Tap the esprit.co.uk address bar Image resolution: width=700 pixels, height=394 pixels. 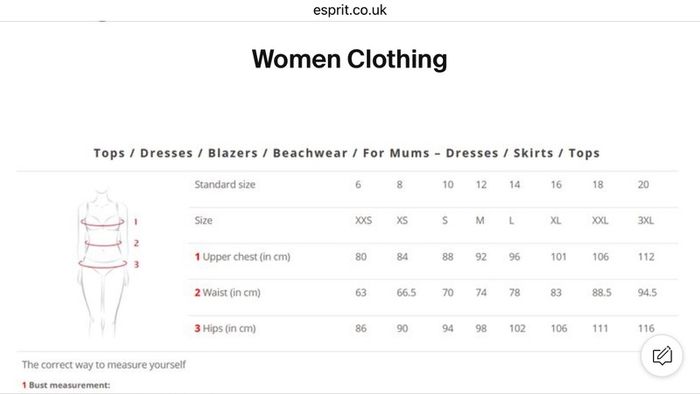point(350,10)
